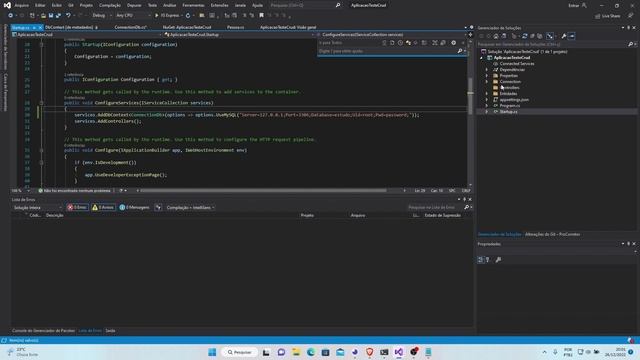This screenshot has width=640, height=360.
Task: Click the gear icon in the help search panel
Action: pos(453,43)
